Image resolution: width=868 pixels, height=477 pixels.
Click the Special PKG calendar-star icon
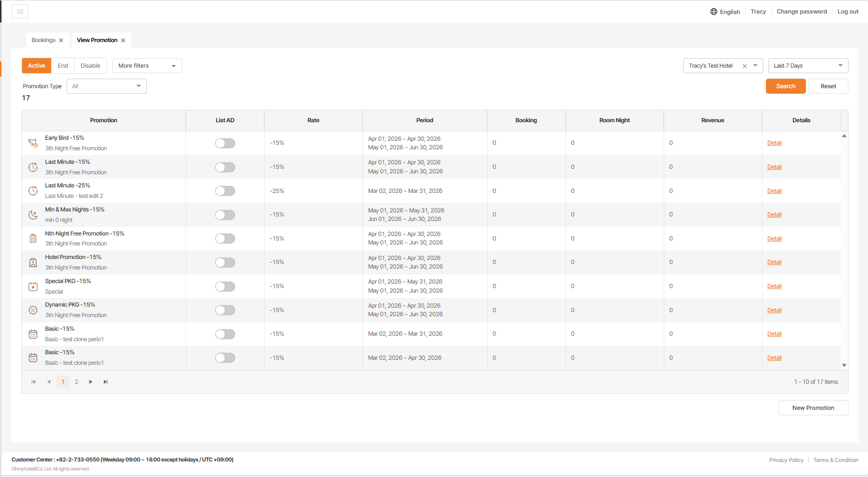[x=33, y=287]
